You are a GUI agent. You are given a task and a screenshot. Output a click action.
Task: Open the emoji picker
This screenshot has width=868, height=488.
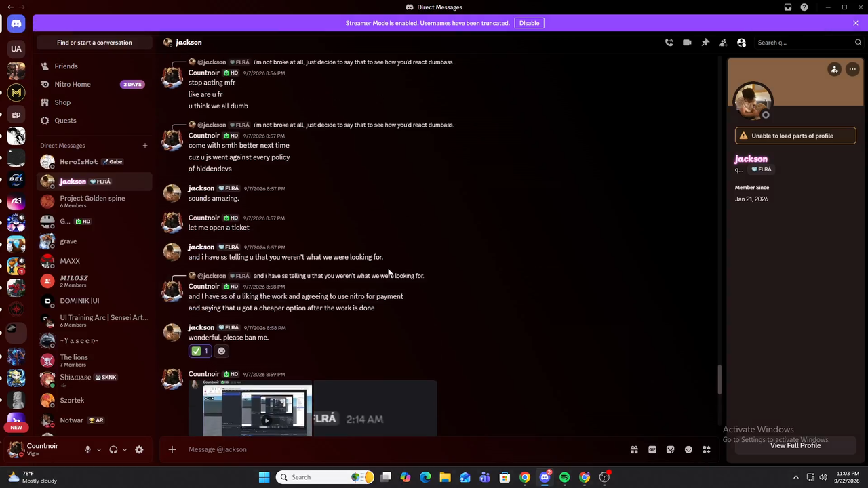pos(688,449)
